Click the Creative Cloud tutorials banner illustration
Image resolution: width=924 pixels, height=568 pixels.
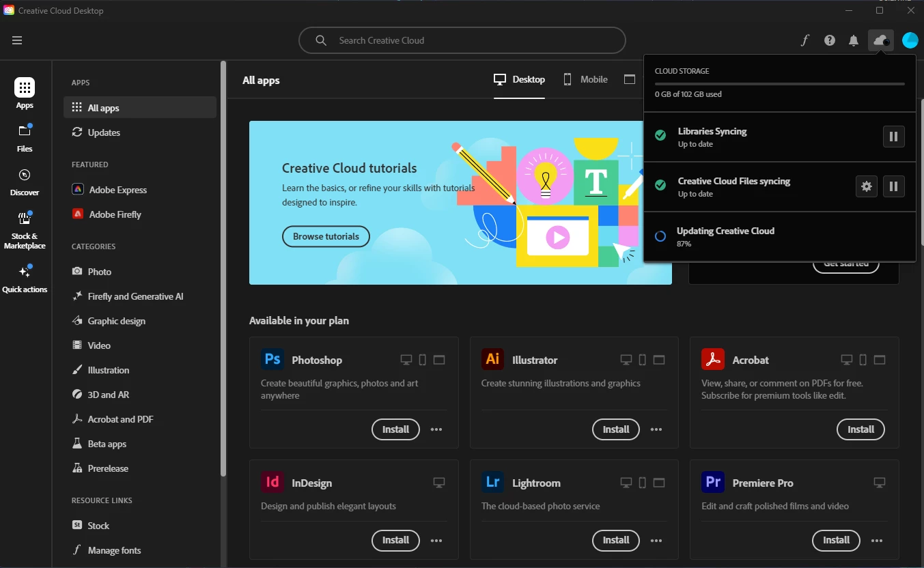[546, 203]
